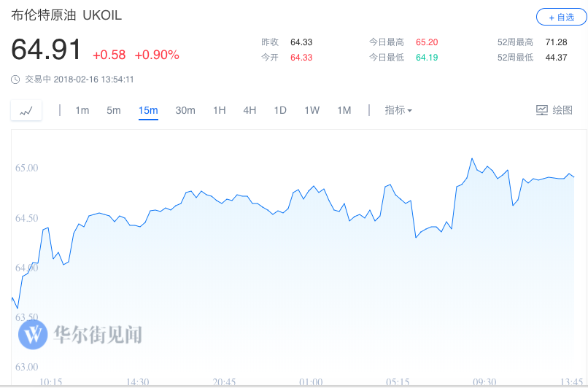Click the 布伦特原油 UKOIL title
Viewport: 588px width, 388px height.
click(x=66, y=15)
